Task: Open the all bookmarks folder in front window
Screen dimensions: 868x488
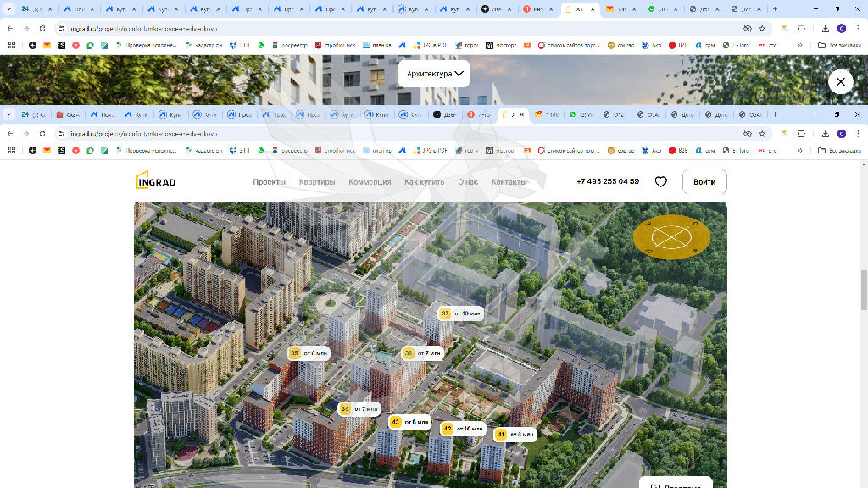Action: tap(839, 151)
